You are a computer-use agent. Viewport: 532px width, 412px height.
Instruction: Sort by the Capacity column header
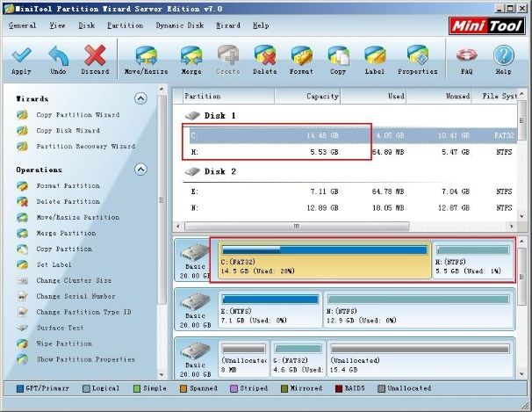pyautogui.click(x=307, y=97)
